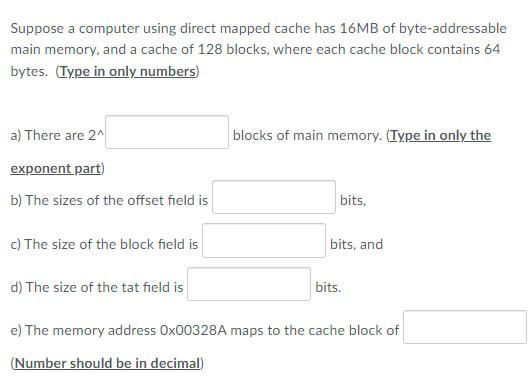This screenshot has width=528, height=378.
Task: Click underlined 'Number should be in decimal' text
Action: point(107,364)
